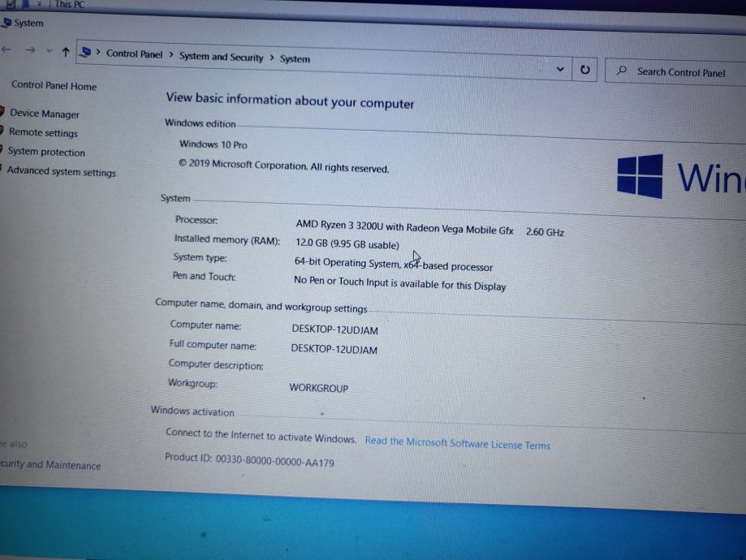Click the search magnifier icon
The image size is (746, 560).
click(621, 71)
